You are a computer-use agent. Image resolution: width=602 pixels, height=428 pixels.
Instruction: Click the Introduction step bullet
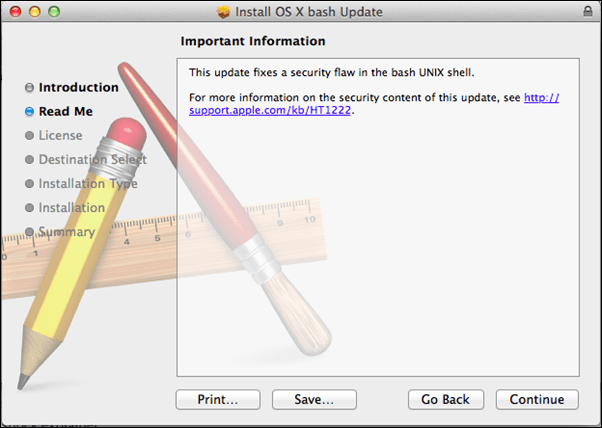click(x=30, y=88)
